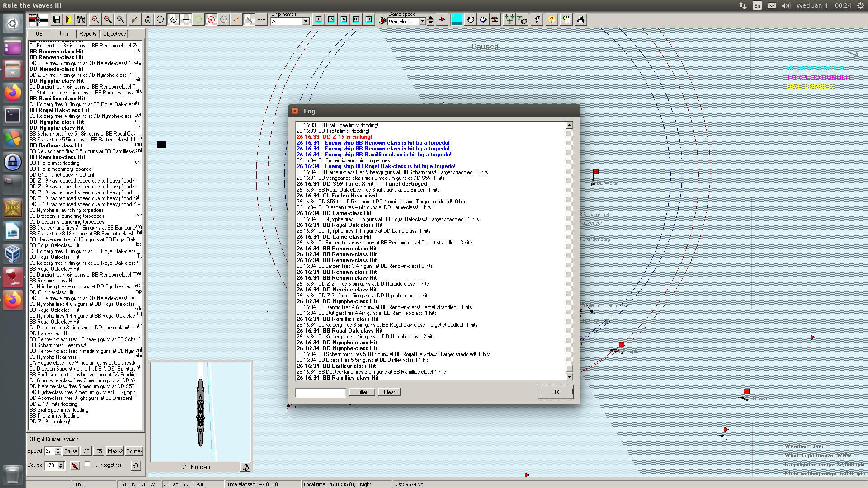868x488 pixels.
Task: Click the Speed spinner arrows
Action: 58,451
